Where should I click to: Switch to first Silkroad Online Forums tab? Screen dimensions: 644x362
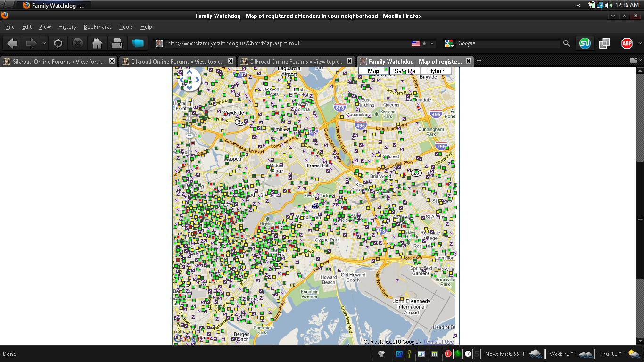point(58,61)
